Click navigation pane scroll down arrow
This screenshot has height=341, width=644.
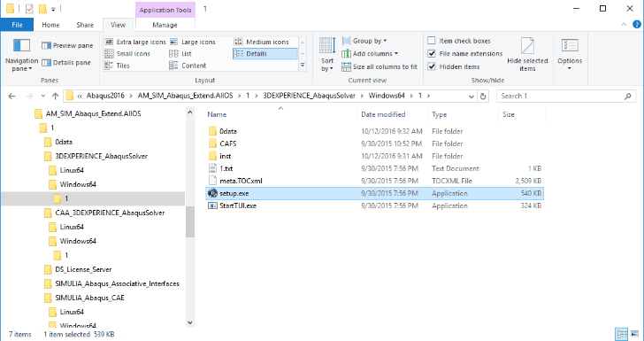coord(189,323)
